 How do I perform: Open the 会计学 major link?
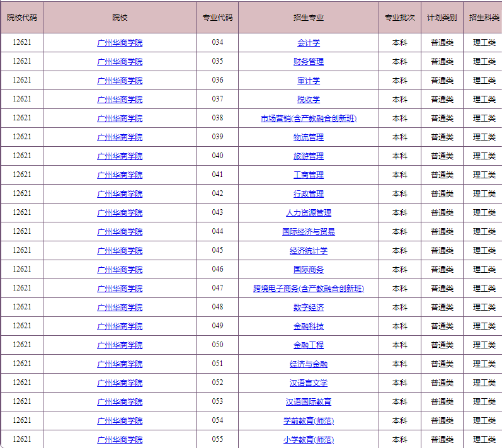pos(308,43)
